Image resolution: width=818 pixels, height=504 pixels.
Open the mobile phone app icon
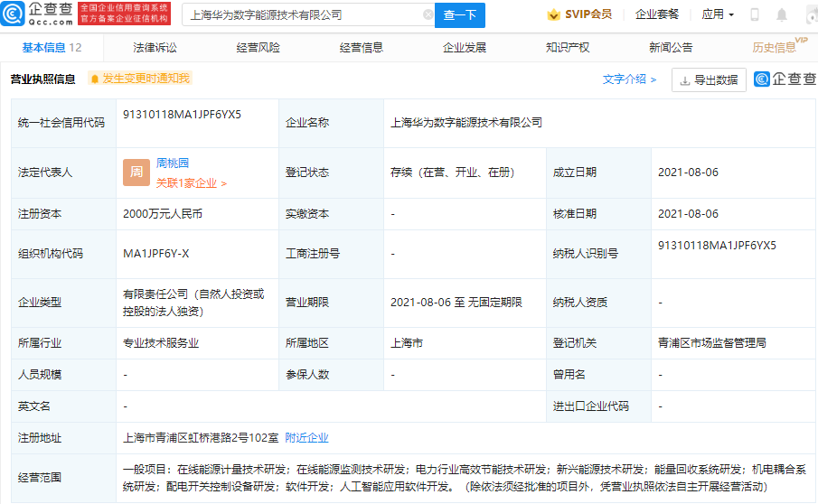pos(755,15)
